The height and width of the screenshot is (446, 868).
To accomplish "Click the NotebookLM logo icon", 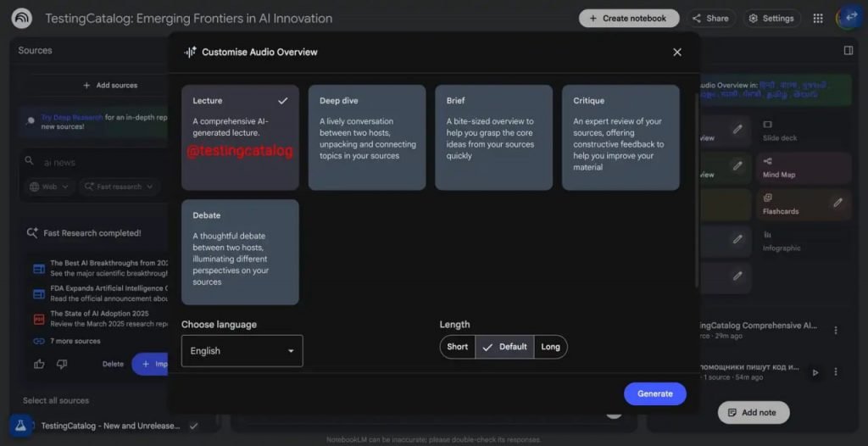I will coord(22,18).
